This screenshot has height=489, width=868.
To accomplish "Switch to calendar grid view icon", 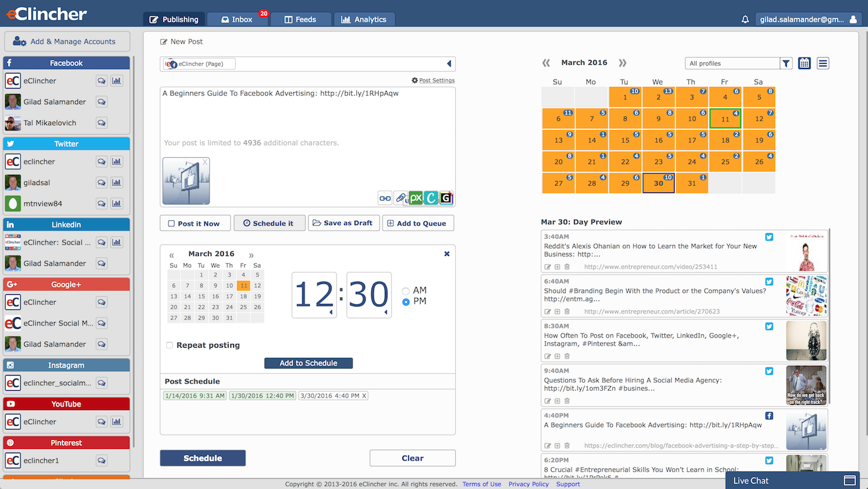I will tap(804, 63).
